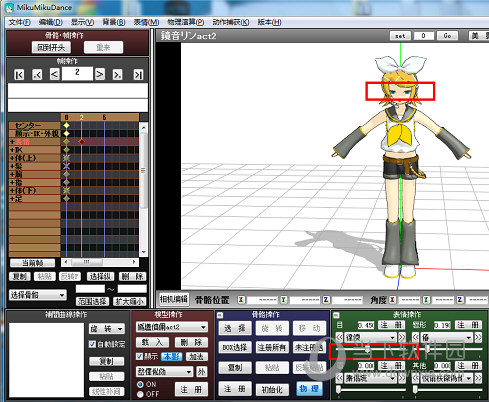
Task: Jump to last frame with >| button
Action: (138, 75)
